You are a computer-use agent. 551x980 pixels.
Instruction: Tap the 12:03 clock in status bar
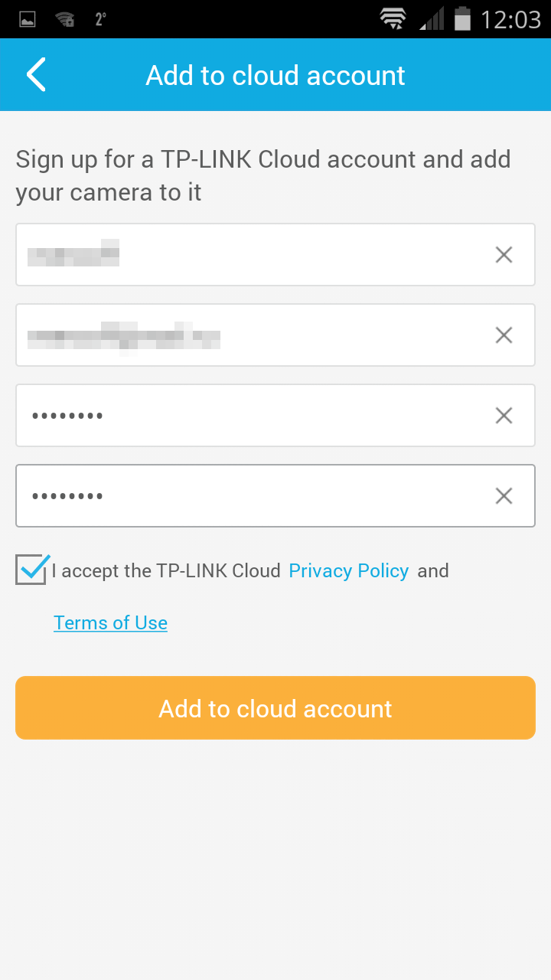(510, 19)
